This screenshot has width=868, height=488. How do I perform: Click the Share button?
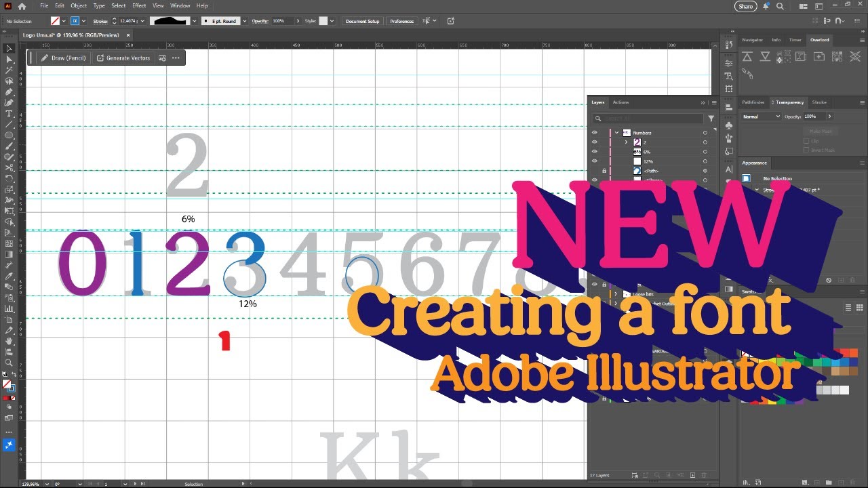[x=745, y=6]
